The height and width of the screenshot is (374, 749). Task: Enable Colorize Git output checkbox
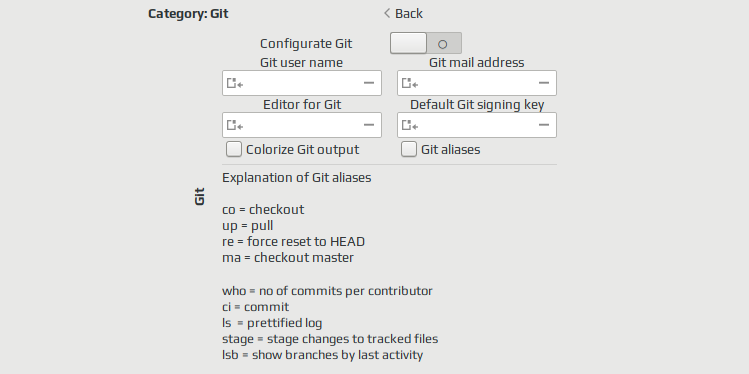tap(234, 150)
